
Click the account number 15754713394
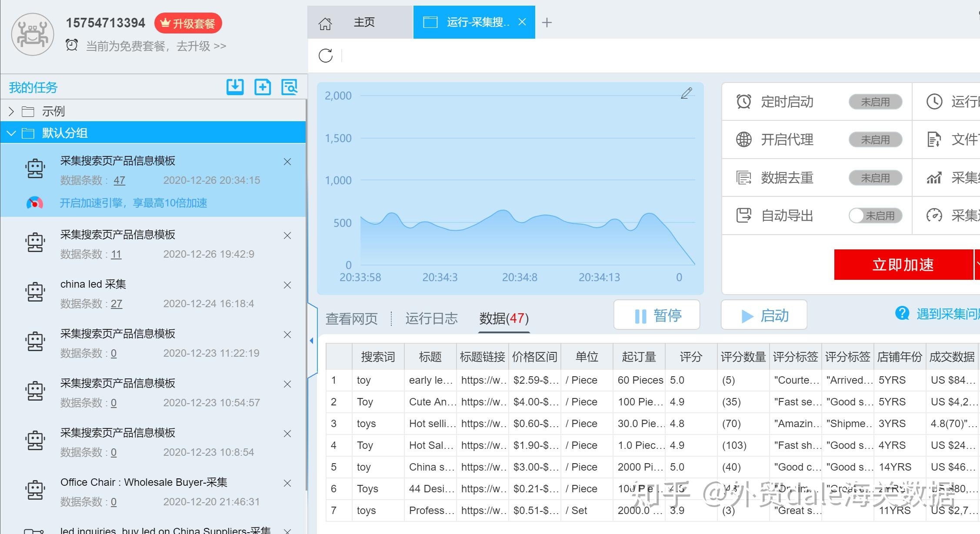coord(106,23)
